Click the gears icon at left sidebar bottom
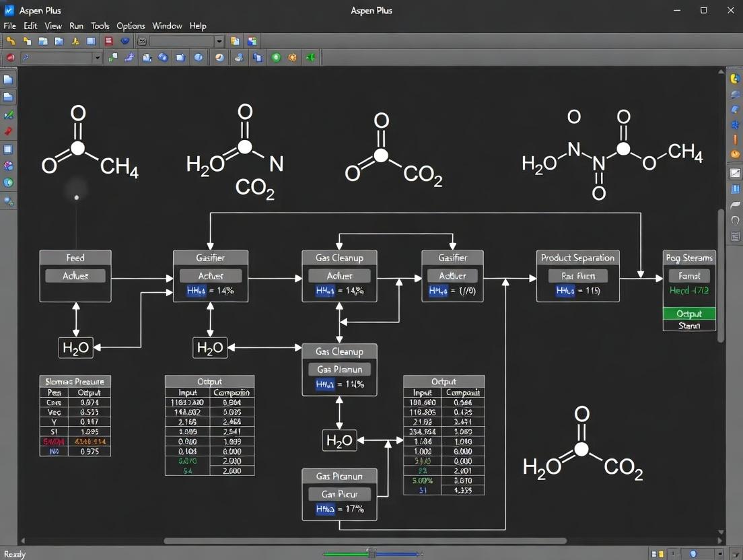Viewport: 743px width, 560px height. (9, 201)
